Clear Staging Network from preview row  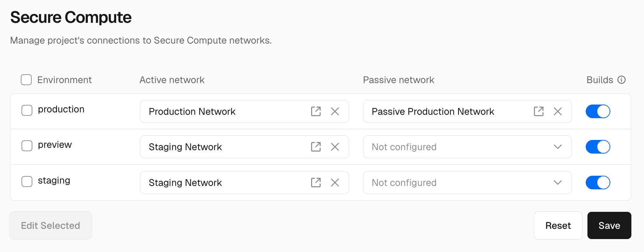point(335,147)
